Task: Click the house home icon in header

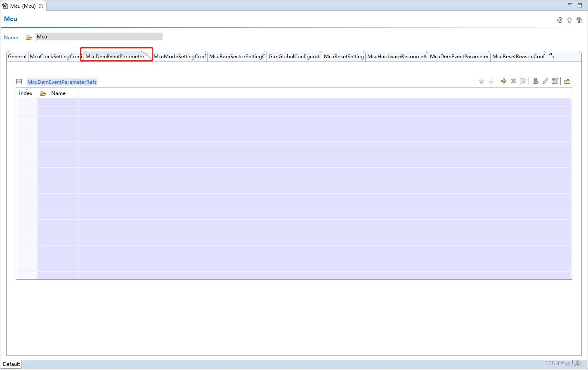Action: 579,20
